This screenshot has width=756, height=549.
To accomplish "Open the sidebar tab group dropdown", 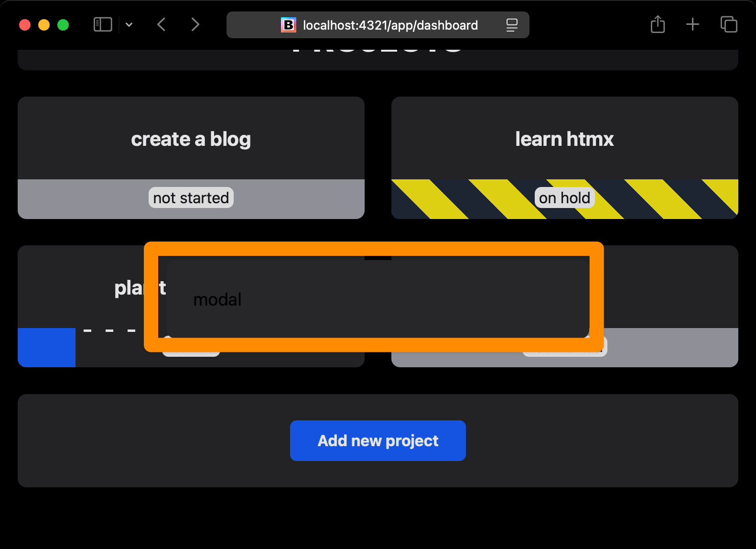I will [129, 24].
